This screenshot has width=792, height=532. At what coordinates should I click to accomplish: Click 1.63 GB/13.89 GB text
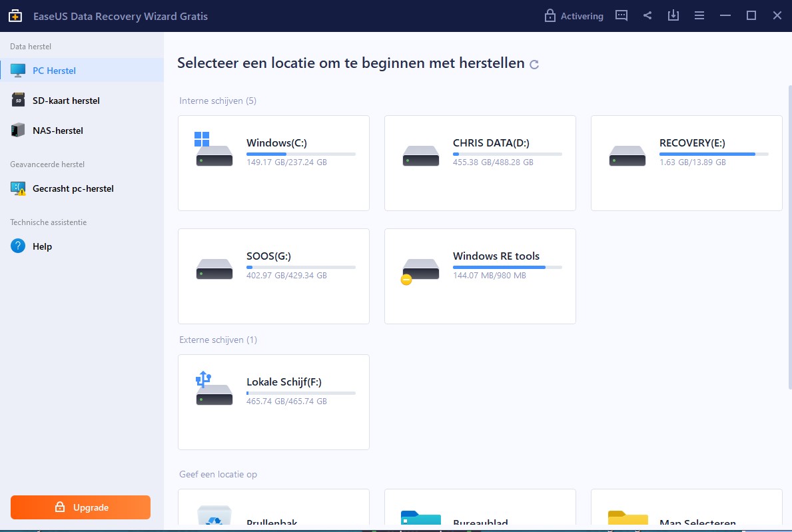693,162
